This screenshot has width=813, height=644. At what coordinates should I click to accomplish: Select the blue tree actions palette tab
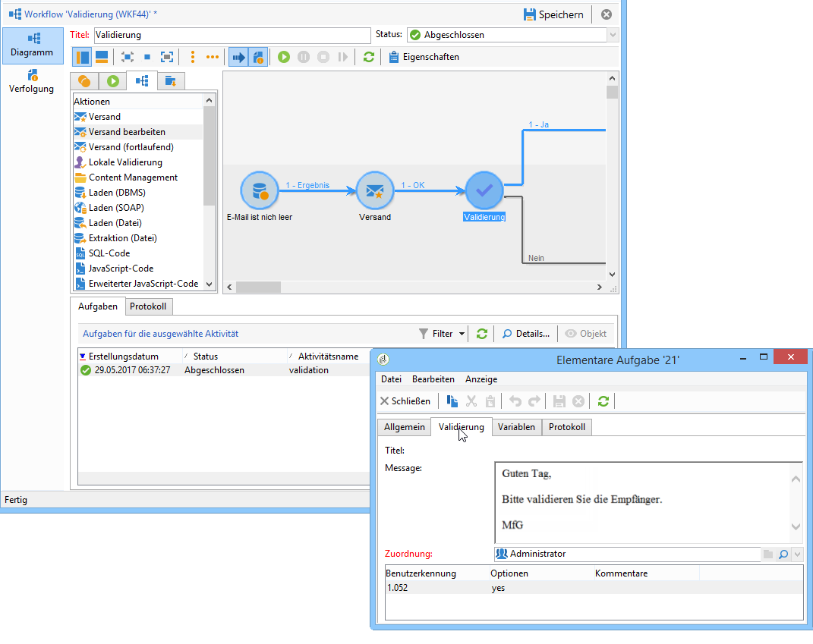click(x=141, y=81)
